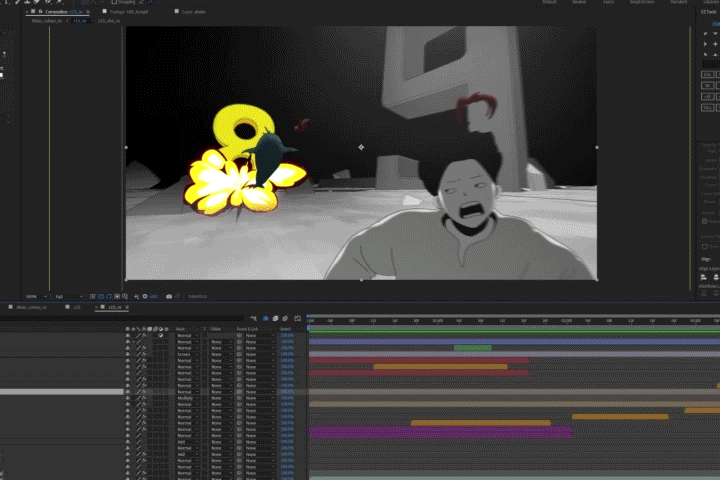This screenshot has height=480, width=720.
Task: Toggle the hide shy layers switch
Action: [x=265, y=318]
